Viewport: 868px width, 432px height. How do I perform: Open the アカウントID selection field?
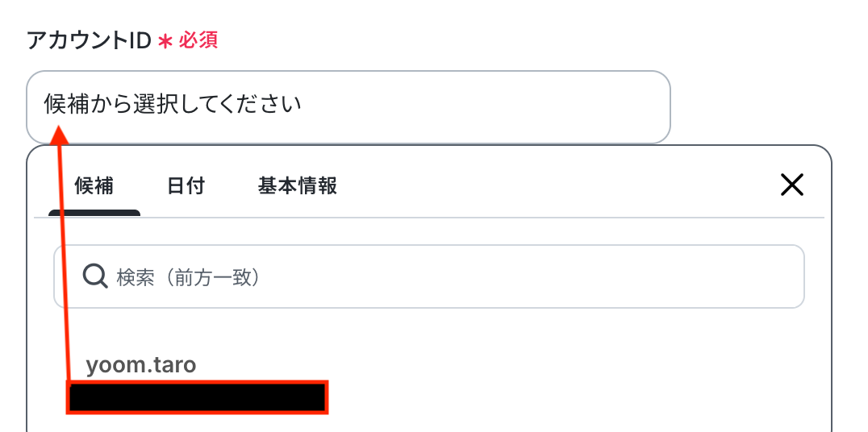pos(484,106)
